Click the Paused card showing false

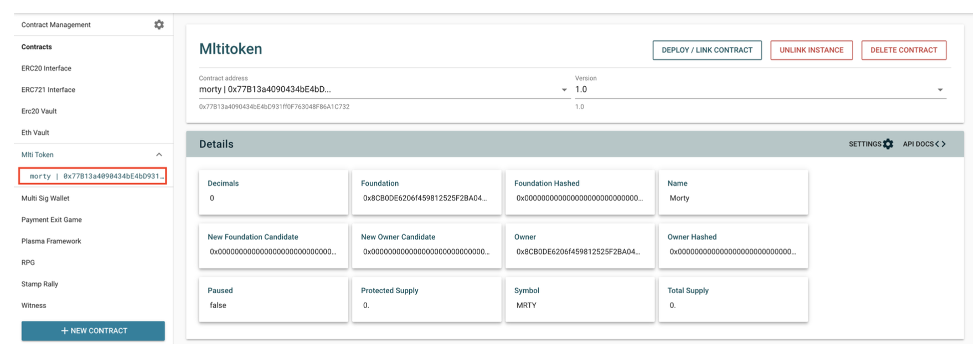[x=274, y=299]
